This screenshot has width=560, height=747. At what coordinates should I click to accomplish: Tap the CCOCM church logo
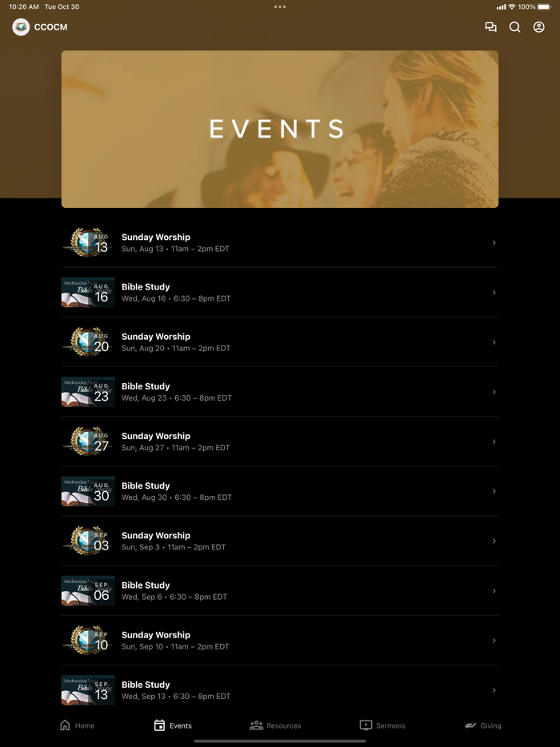point(21,27)
